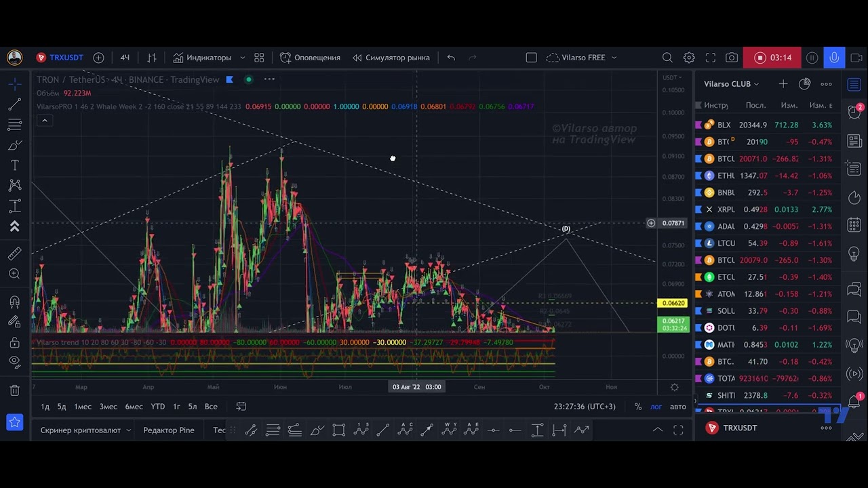This screenshot has height=488, width=868.
Task: Expand the Скринер криптовалют dropdown arrow
Action: (x=128, y=430)
